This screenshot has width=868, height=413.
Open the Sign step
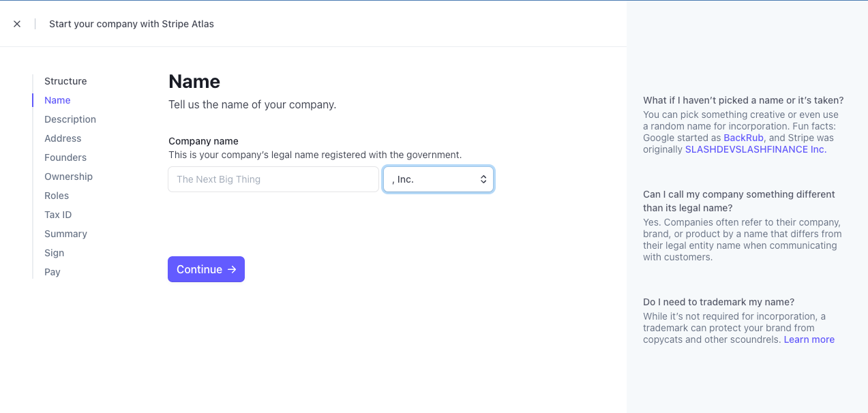pyautogui.click(x=54, y=253)
